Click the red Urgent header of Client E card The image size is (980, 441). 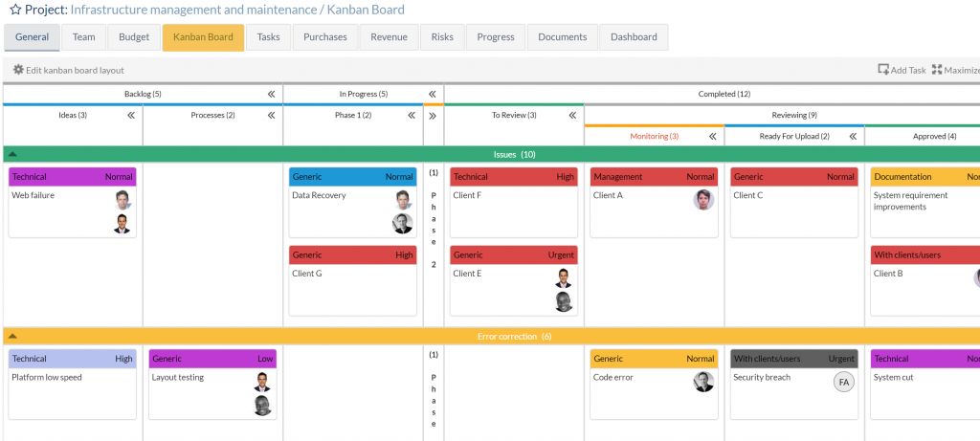tap(514, 255)
